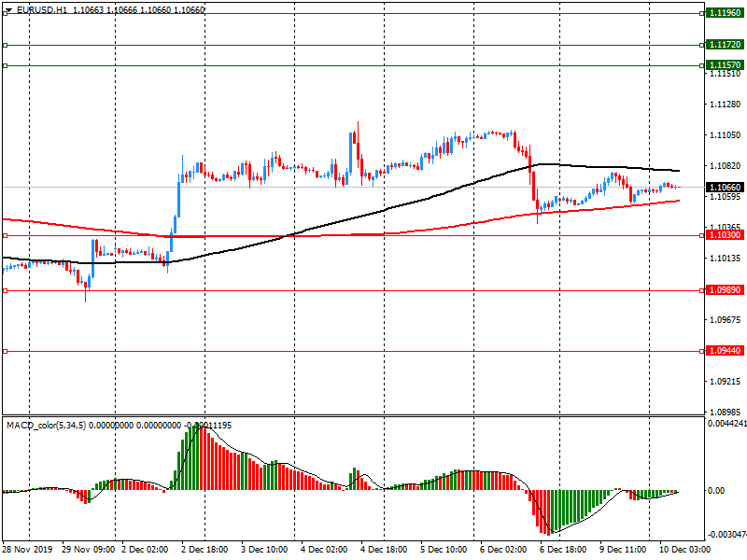This screenshot has height=560, width=747.
Task: Select the green 1.11570 price level label
Action: [x=725, y=64]
